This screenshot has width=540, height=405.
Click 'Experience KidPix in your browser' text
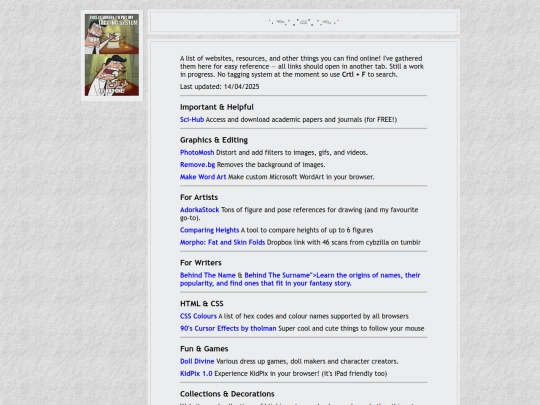click(301, 373)
